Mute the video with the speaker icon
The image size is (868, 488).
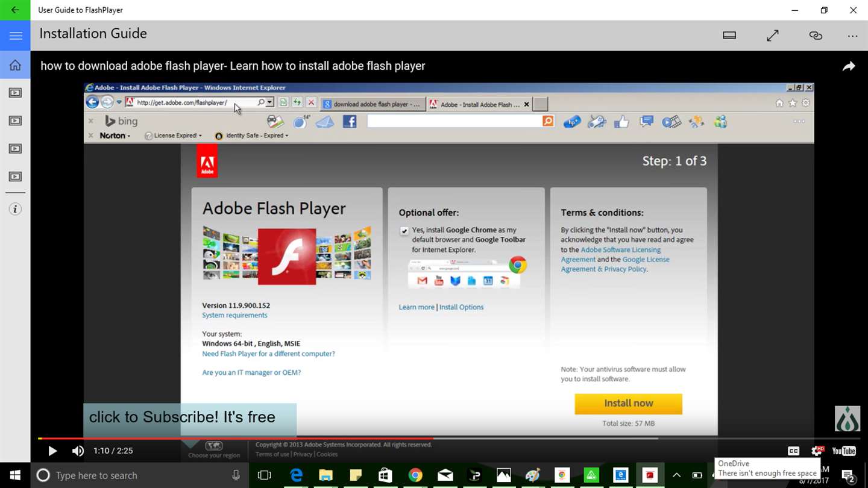pyautogui.click(x=78, y=451)
